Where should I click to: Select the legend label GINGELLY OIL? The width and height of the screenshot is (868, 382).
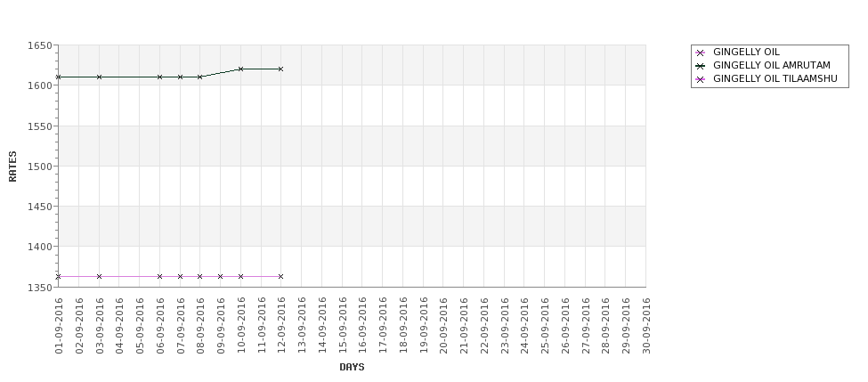coord(746,52)
